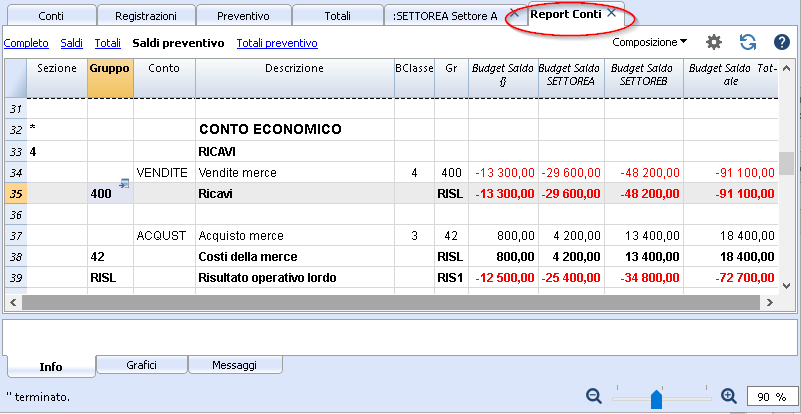Click the Totali preventivo view link
The height and width of the screenshot is (414, 801).
click(x=277, y=43)
